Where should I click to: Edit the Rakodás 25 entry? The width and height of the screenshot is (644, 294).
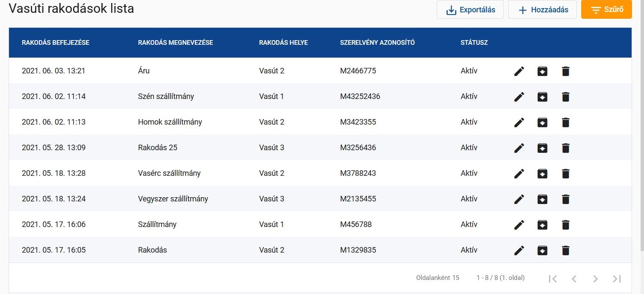pos(519,148)
